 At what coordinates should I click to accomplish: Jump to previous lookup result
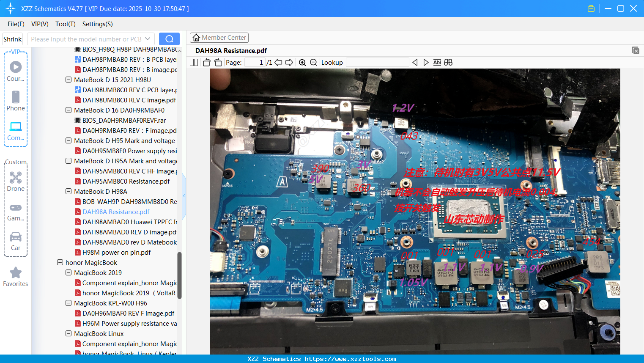pyautogui.click(x=415, y=62)
